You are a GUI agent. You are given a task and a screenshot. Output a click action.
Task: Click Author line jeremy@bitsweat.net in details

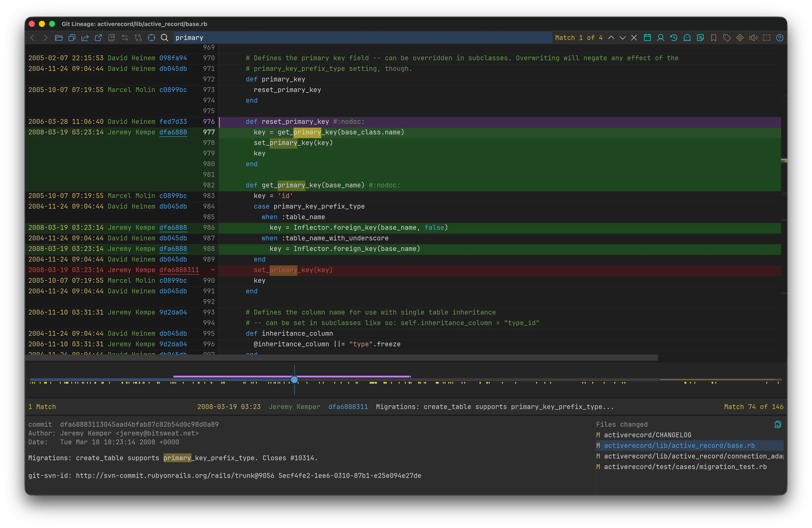coord(113,433)
